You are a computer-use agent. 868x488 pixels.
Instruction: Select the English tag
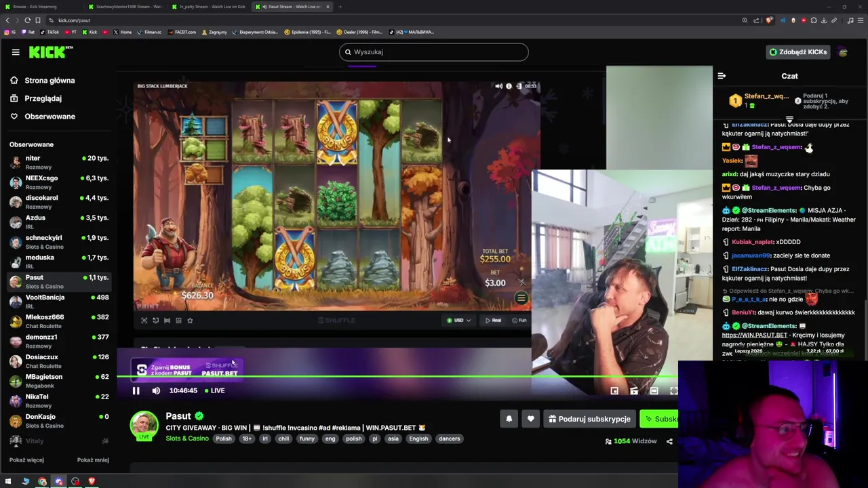pyautogui.click(x=418, y=439)
